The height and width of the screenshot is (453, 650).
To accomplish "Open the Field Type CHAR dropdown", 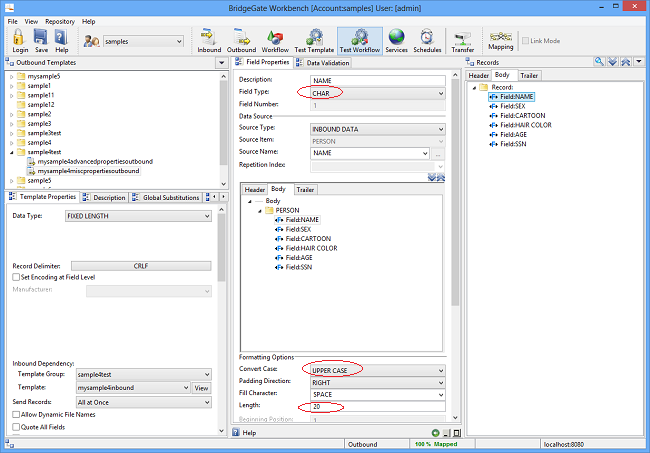I will pyautogui.click(x=378, y=94).
